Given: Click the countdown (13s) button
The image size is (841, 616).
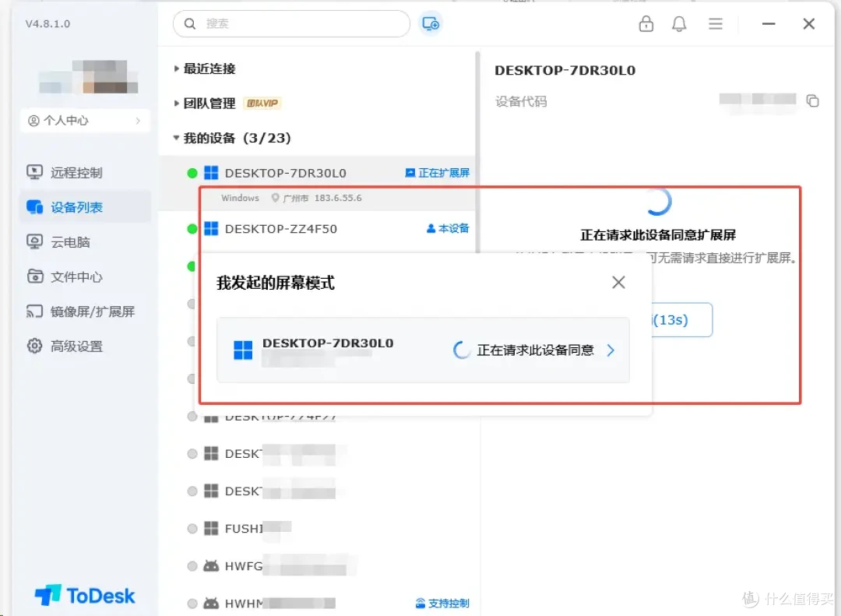Looking at the screenshot, I should pos(681,320).
